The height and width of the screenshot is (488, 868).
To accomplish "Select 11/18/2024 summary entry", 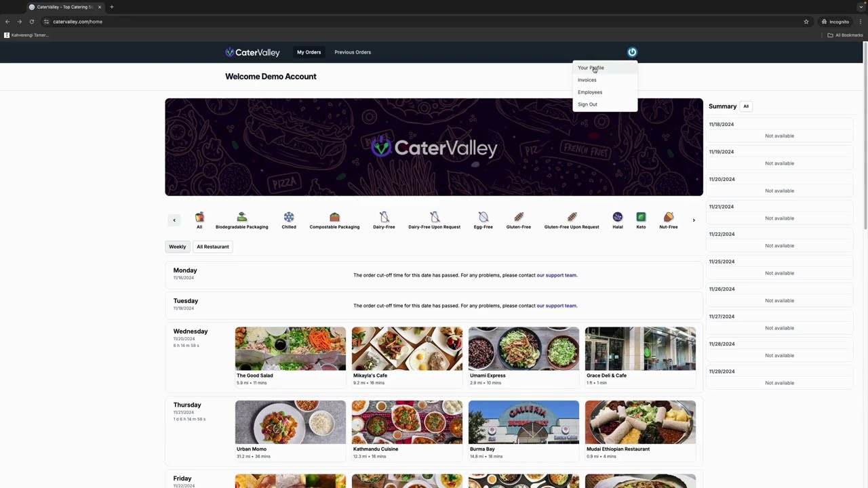I will [779, 130].
